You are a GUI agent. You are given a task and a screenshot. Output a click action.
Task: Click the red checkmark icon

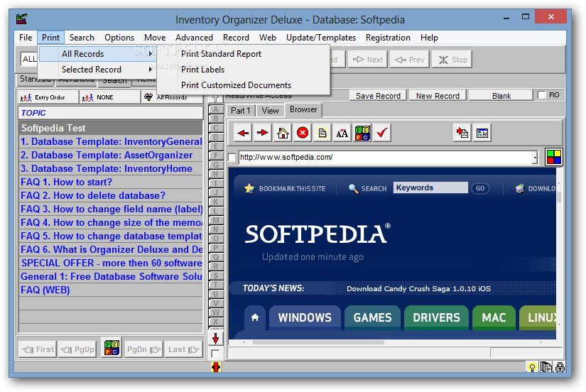click(x=382, y=133)
